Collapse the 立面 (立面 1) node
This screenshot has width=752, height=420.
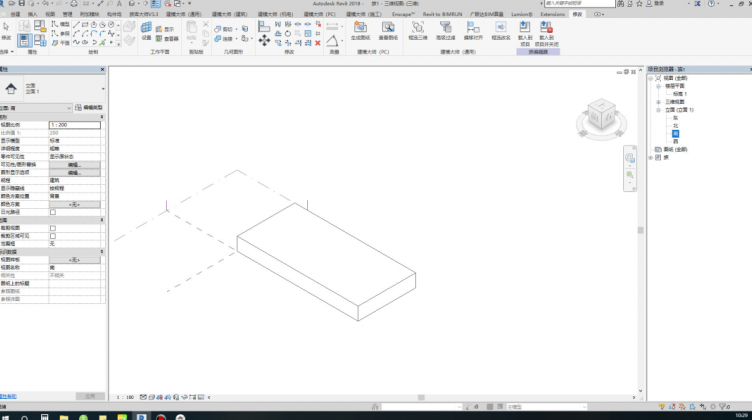pyautogui.click(x=658, y=110)
